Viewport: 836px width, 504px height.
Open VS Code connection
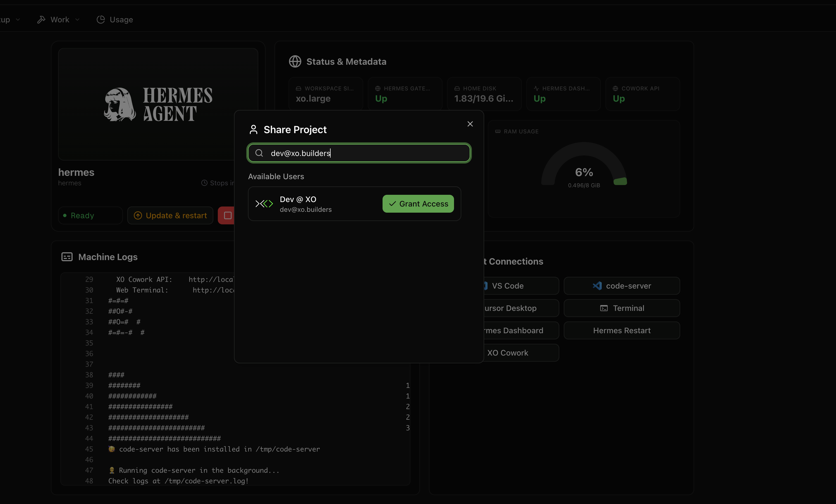click(x=521, y=285)
